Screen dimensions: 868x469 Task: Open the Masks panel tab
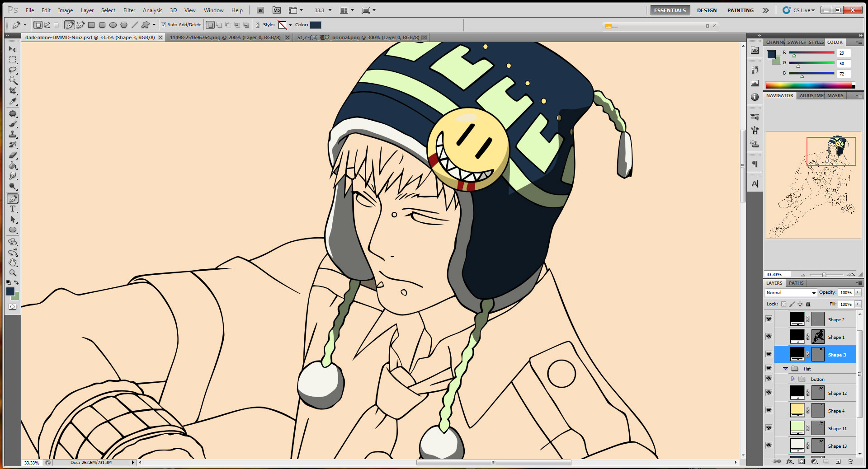835,96
